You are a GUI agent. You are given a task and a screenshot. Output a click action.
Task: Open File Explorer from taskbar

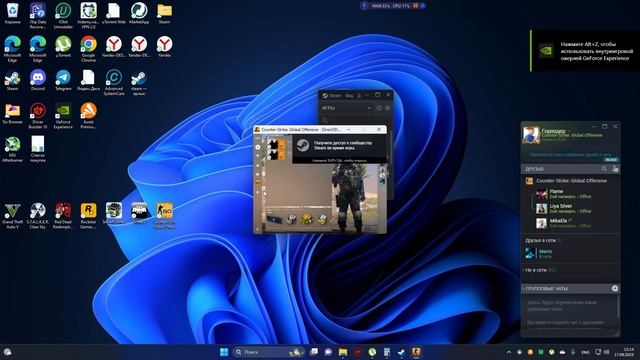343,352
